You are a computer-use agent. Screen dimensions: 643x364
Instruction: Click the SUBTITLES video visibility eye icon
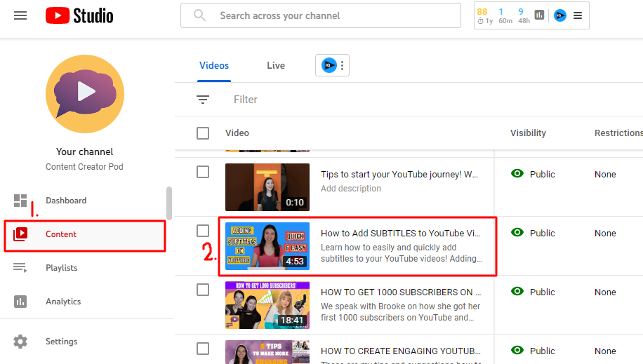[x=517, y=232]
